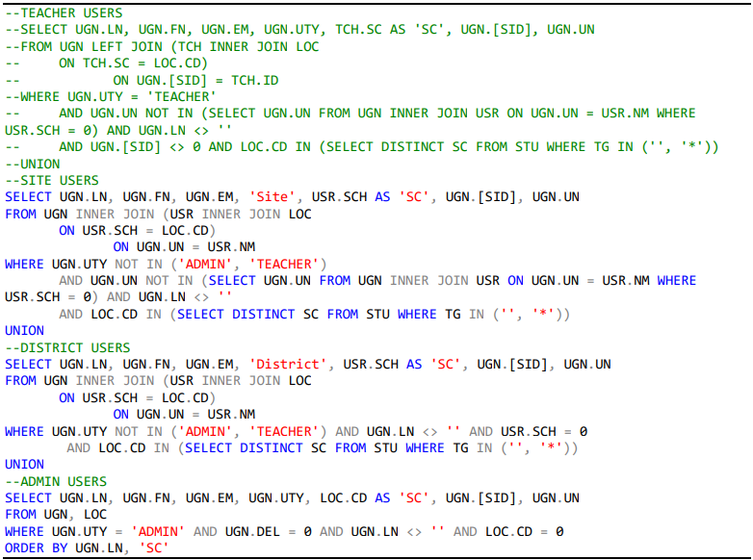Click the commented '-- ON TCH.SC = LOC.CD)' line

pos(106,64)
